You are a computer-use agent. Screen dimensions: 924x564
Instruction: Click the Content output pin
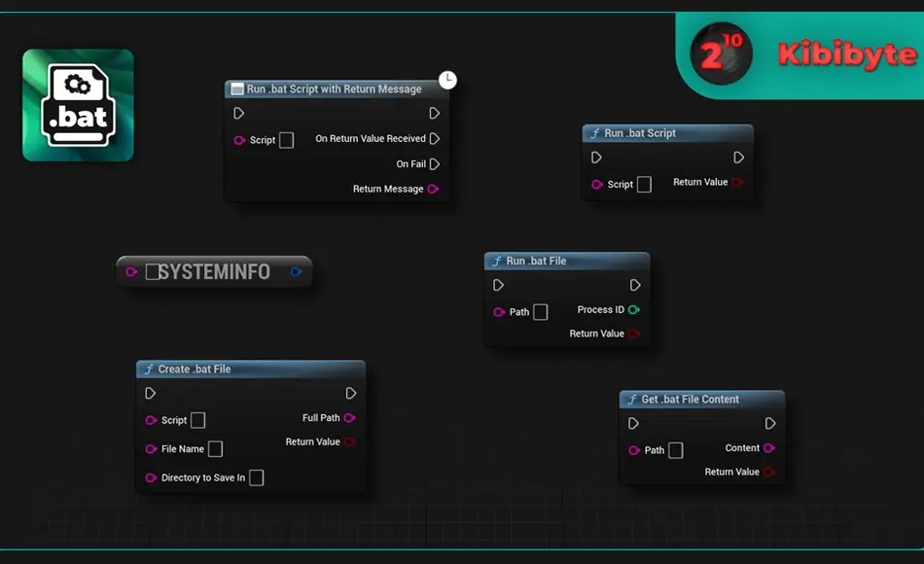point(769,448)
